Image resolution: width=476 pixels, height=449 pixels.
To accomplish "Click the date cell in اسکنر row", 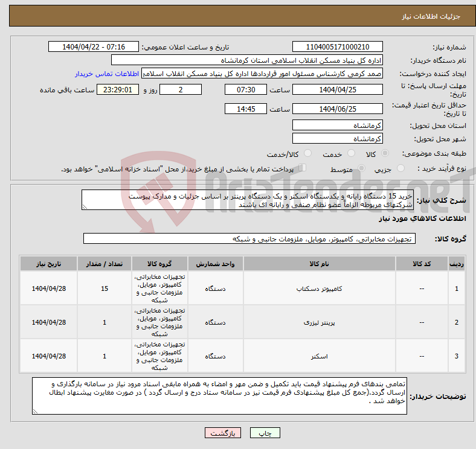I will click(x=48, y=356).
